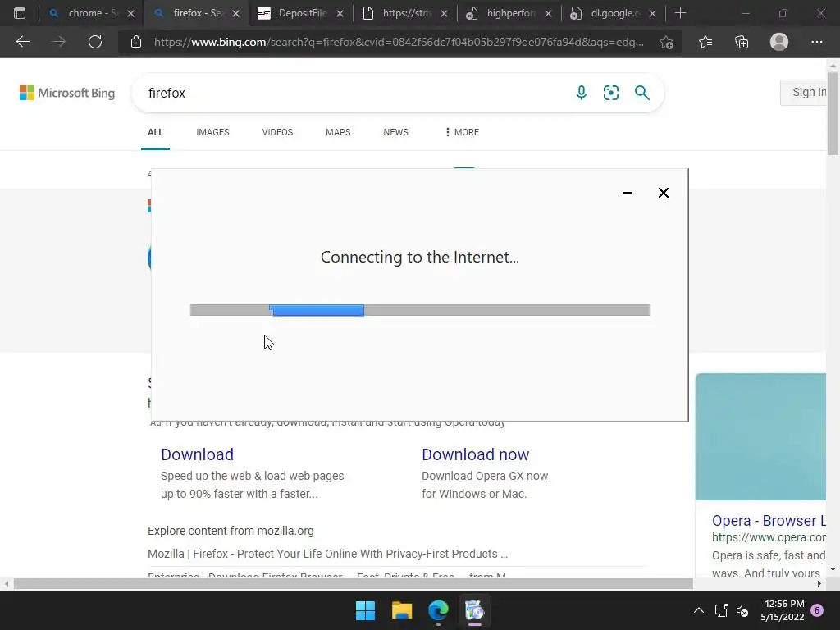Click the forward navigation arrow
This screenshot has height=630, width=840.
(x=58, y=42)
